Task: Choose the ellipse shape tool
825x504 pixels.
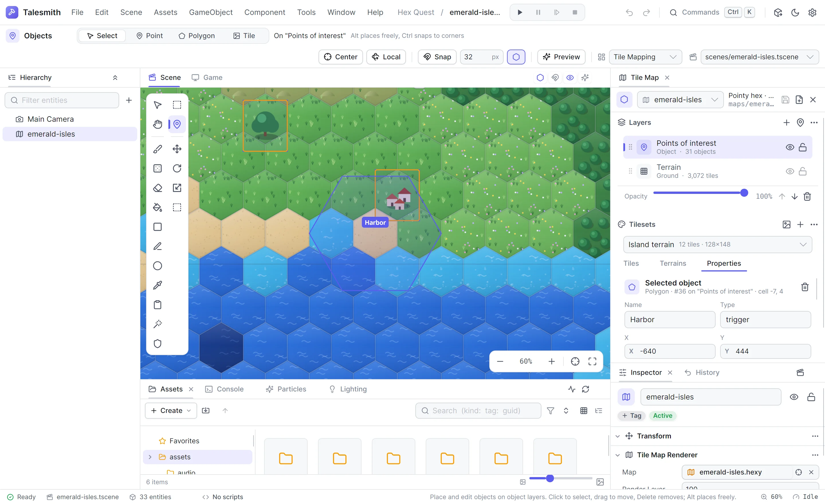Action: tap(157, 266)
